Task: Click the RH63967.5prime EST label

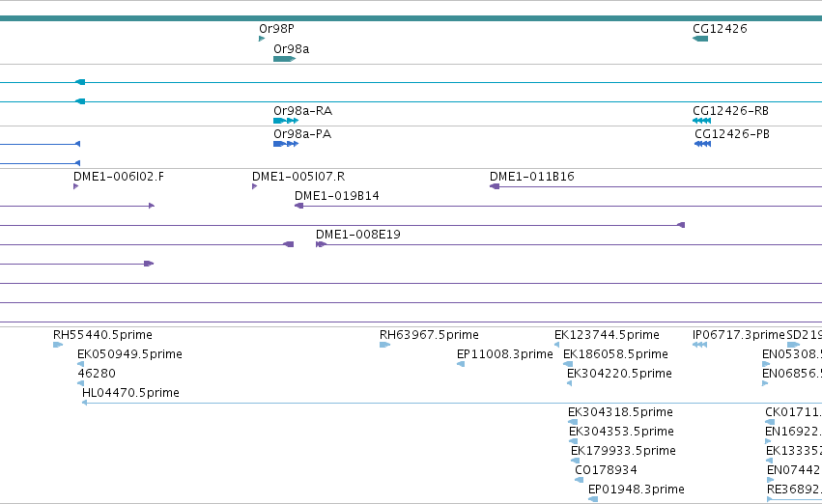Action: [x=429, y=335]
